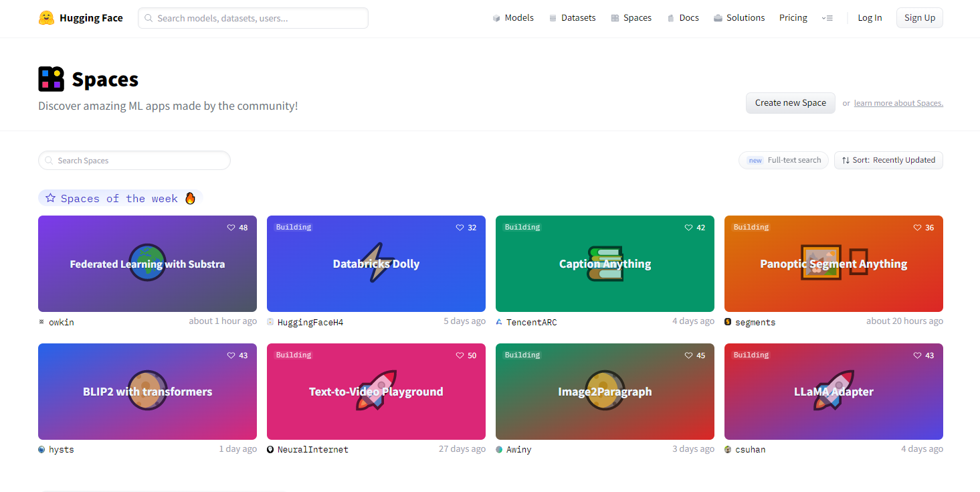Click heart icon on Image2Paragraph card
This screenshot has height=492, width=980.
689,355
